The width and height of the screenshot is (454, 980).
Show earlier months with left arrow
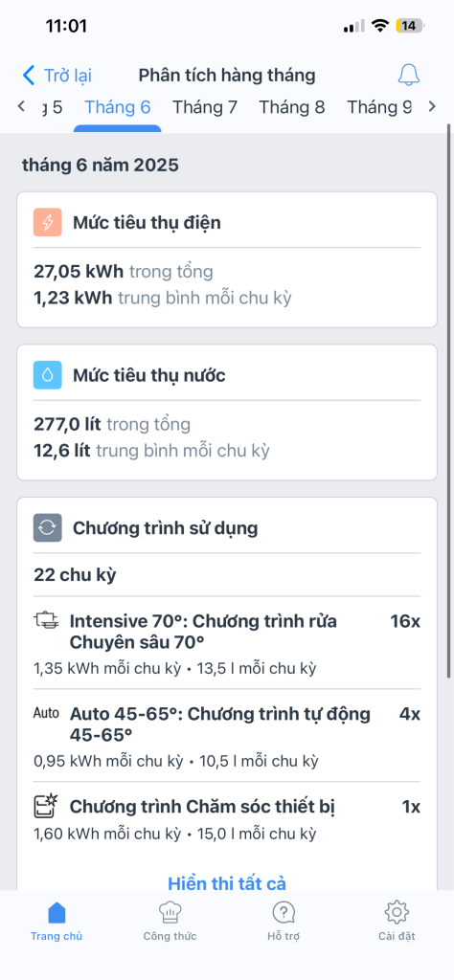tap(21, 106)
